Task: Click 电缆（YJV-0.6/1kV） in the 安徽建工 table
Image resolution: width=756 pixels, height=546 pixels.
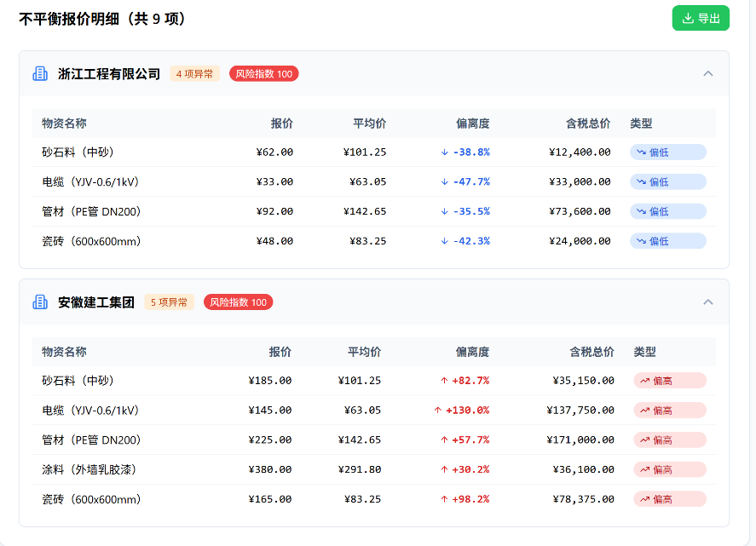Action: [91, 411]
